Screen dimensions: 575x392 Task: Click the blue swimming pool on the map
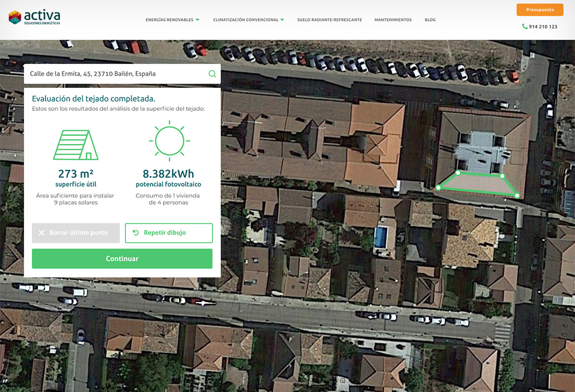[381, 237]
